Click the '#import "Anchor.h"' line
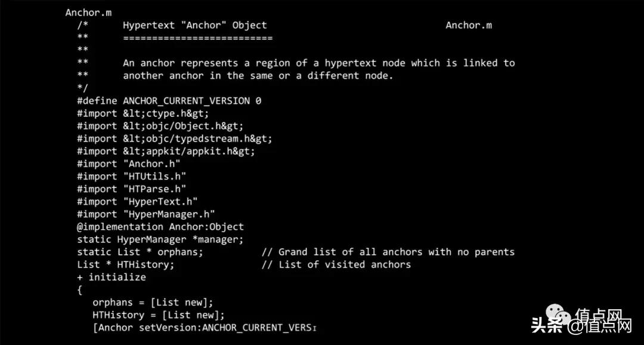Viewport: 644px width, 345px height. tap(129, 164)
